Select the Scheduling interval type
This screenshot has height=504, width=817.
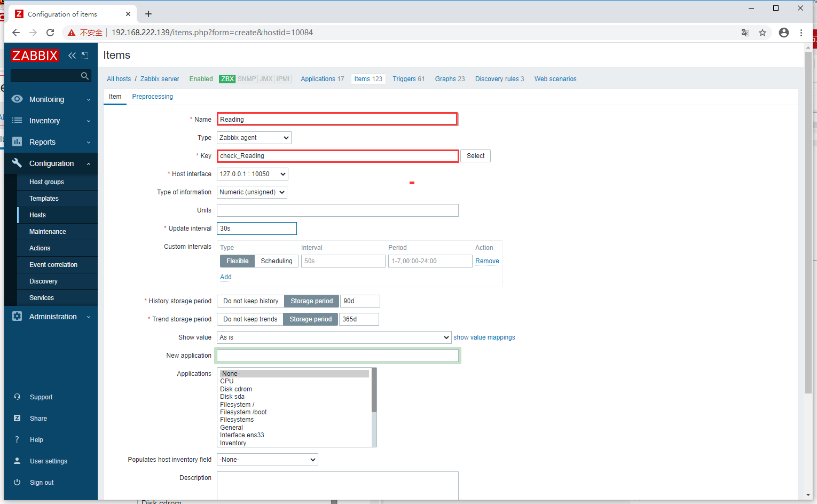click(276, 261)
